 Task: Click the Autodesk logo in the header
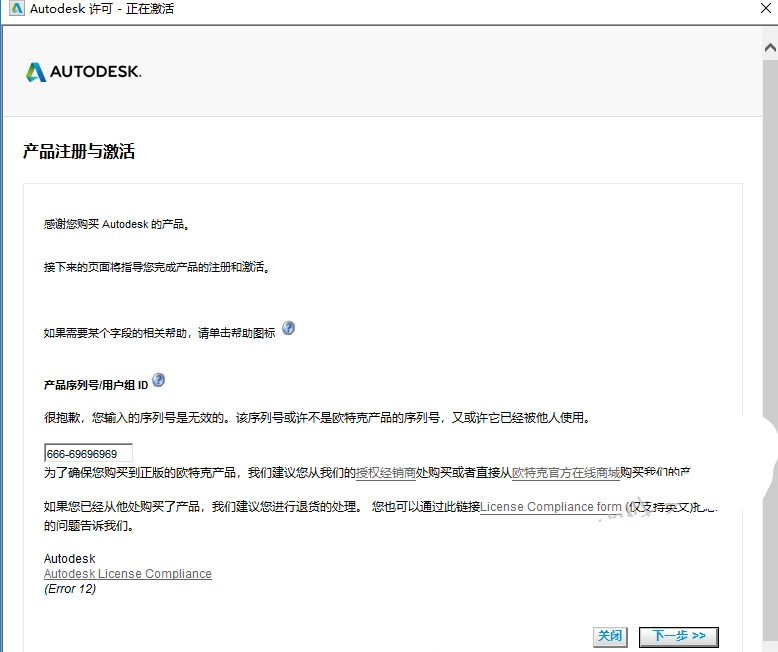84,72
